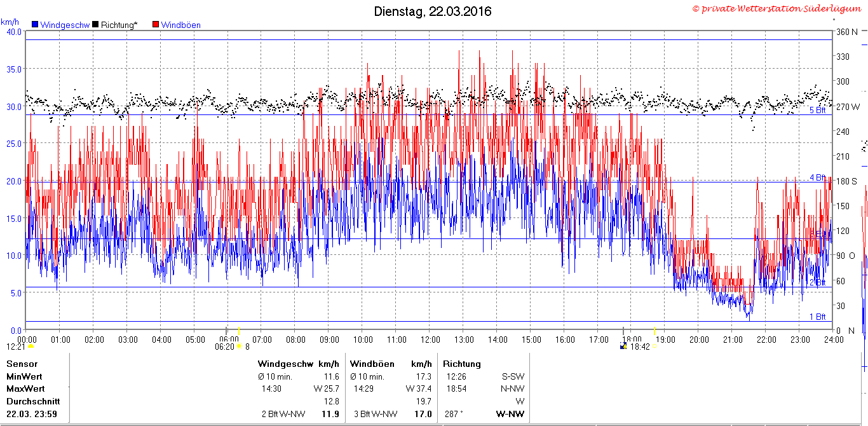This screenshot has height=426, width=868.
Task: Click the yellow sunrise marker on time axis
Action: tap(239, 331)
